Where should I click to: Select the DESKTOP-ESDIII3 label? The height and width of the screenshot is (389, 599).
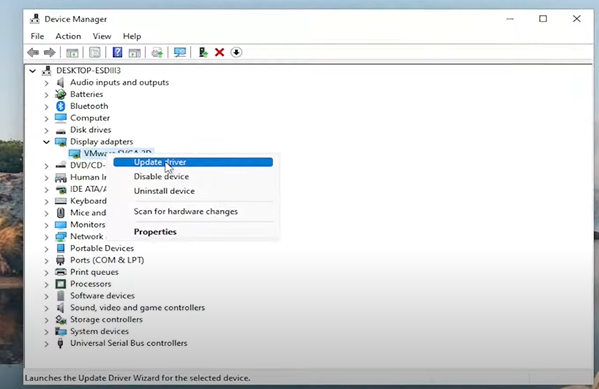pos(88,70)
